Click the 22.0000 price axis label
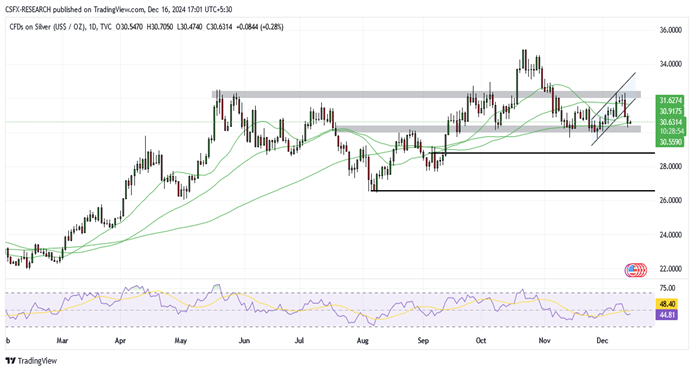The height and width of the screenshot is (372, 694). click(671, 269)
